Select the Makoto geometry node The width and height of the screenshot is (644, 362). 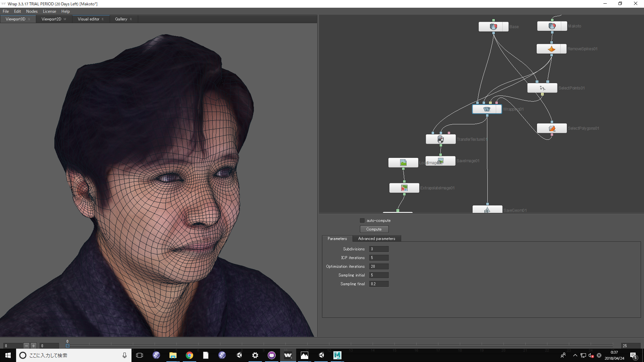(x=552, y=26)
